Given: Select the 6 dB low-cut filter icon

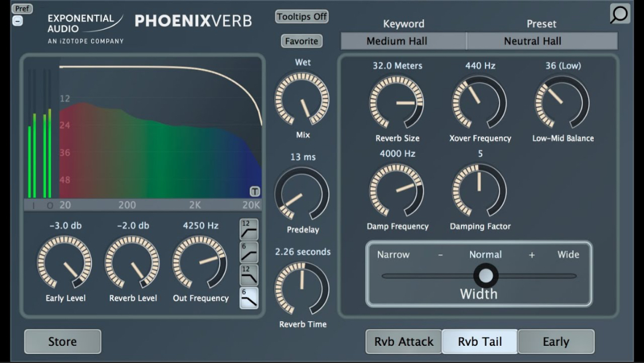Looking at the screenshot, I should pyautogui.click(x=249, y=252).
